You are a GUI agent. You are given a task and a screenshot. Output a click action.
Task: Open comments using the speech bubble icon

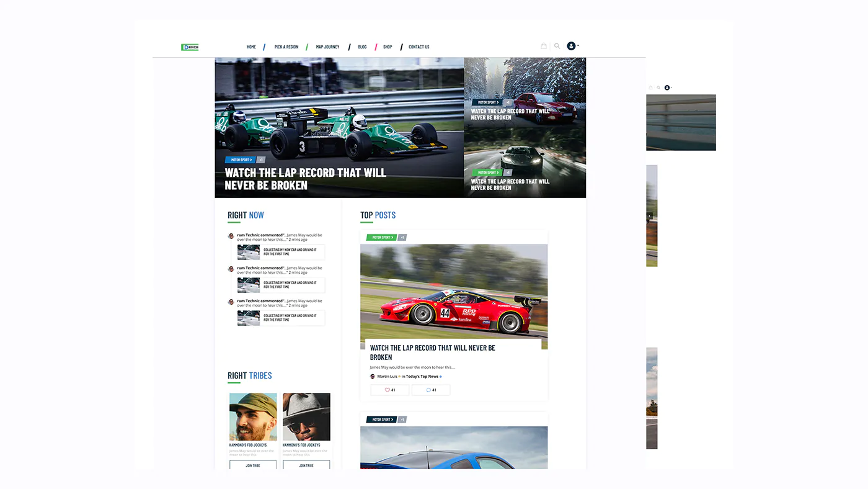click(427, 389)
